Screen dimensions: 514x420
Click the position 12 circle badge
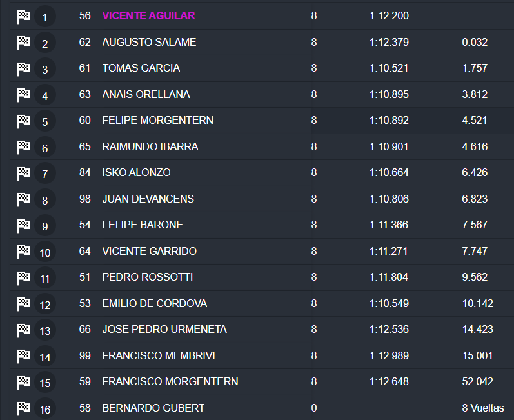click(44, 305)
